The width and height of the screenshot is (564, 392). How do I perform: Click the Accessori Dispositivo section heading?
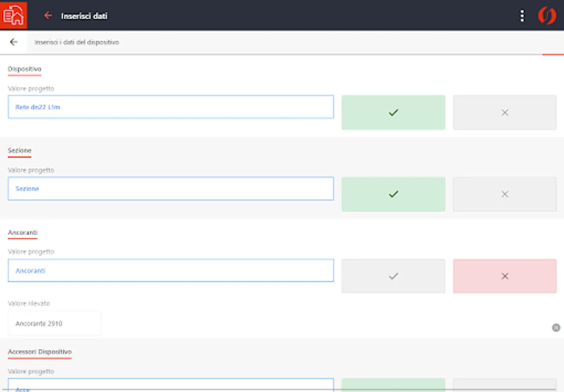(x=40, y=351)
